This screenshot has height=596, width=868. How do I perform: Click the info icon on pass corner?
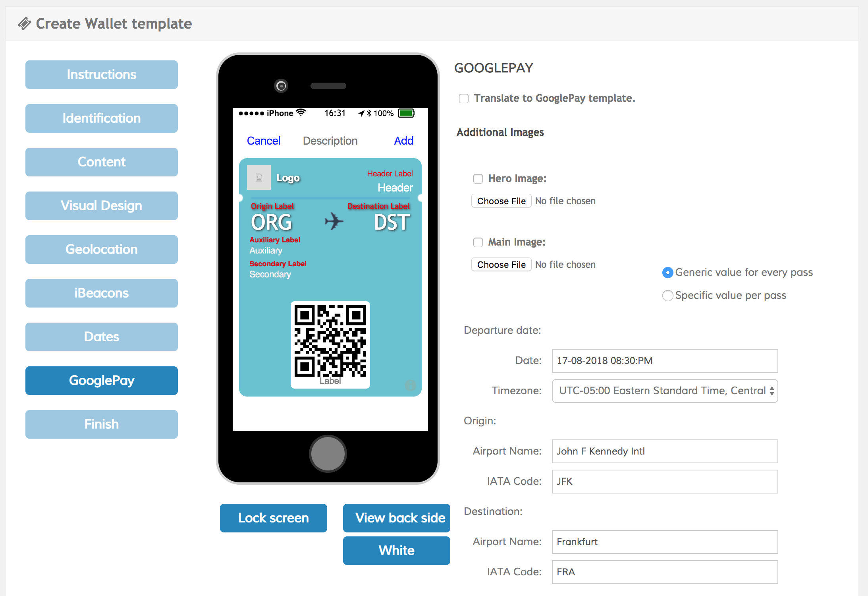coord(410,385)
